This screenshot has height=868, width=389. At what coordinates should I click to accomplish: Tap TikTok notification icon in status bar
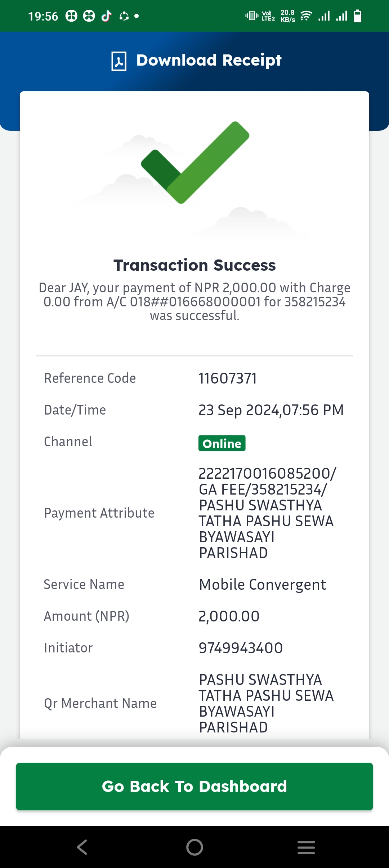[x=106, y=16]
